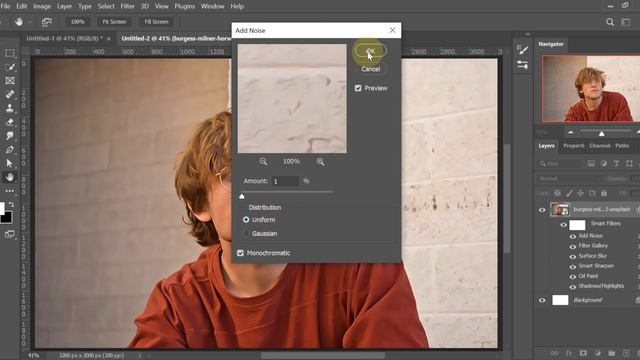Image resolution: width=640 pixels, height=360 pixels.
Task: Select the Smudge tool
Action: tap(10, 136)
